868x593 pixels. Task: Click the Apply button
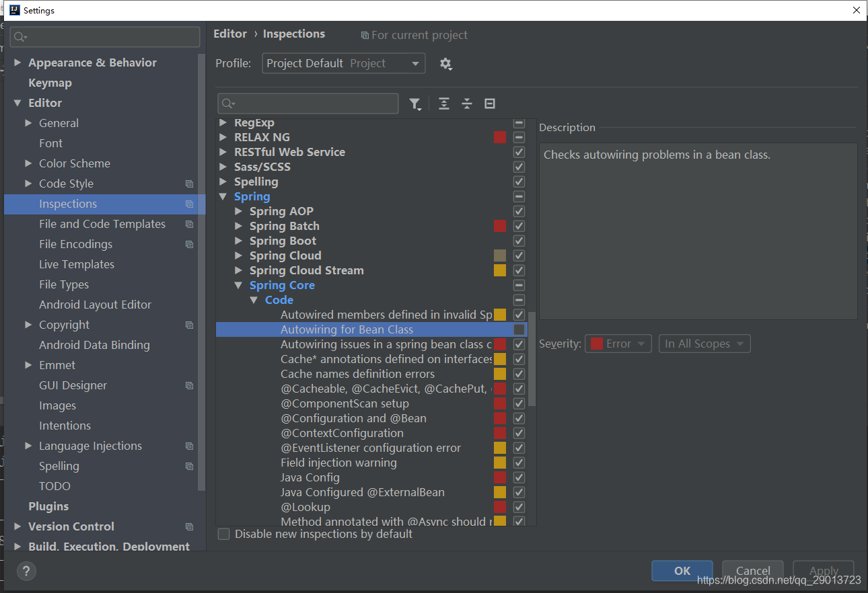[824, 571]
